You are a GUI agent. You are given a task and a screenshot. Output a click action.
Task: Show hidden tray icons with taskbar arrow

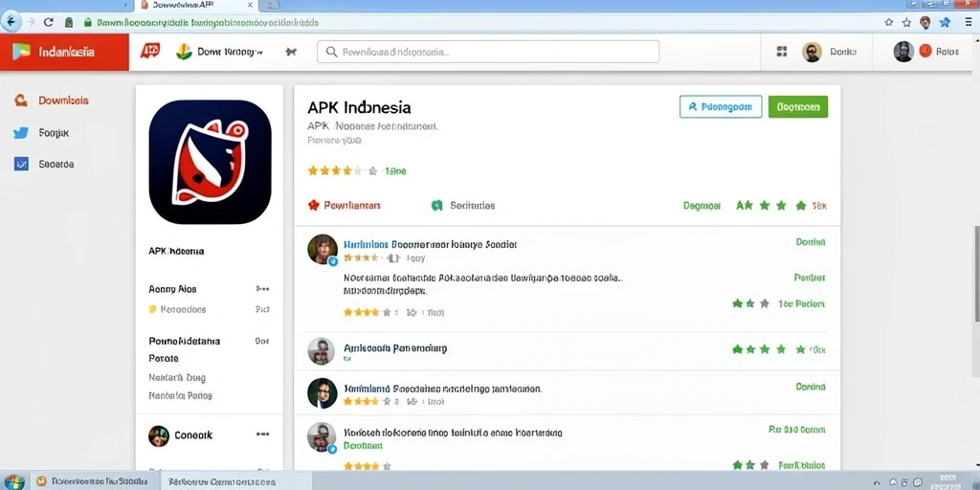pyautogui.click(x=879, y=483)
